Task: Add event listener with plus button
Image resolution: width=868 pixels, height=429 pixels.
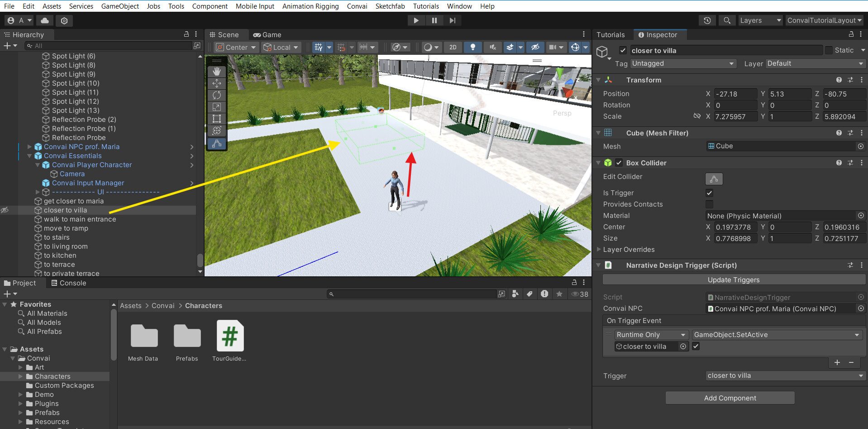Action: pos(837,362)
